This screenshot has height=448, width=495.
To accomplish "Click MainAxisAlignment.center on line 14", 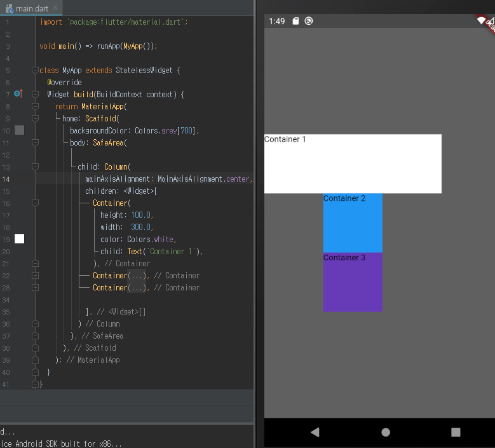I will 203,179.
